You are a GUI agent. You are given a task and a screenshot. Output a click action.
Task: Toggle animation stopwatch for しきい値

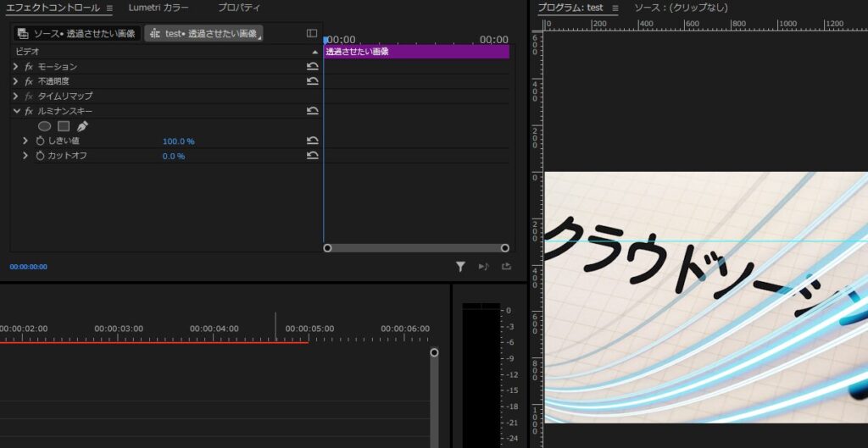[40, 141]
